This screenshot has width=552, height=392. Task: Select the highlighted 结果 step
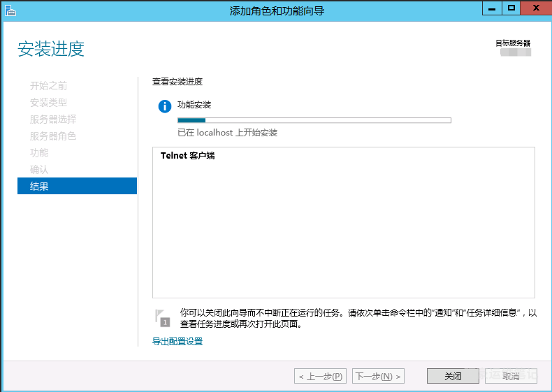coord(77,186)
